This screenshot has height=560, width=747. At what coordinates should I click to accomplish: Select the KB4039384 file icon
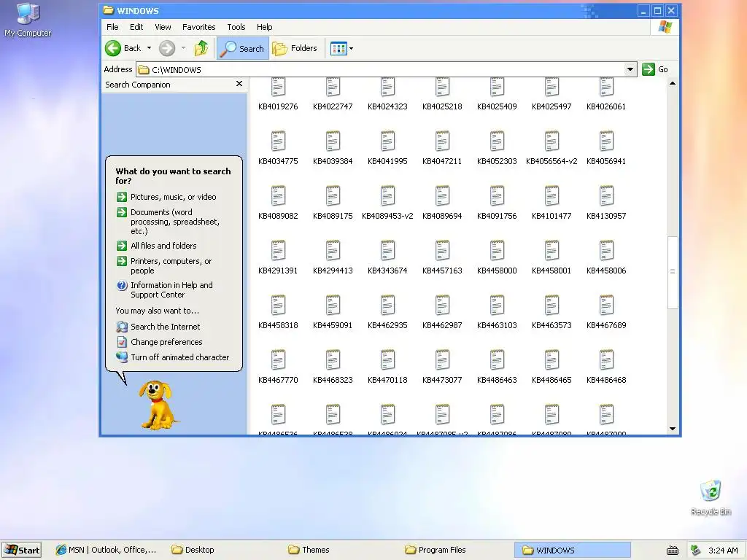click(333, 141)
